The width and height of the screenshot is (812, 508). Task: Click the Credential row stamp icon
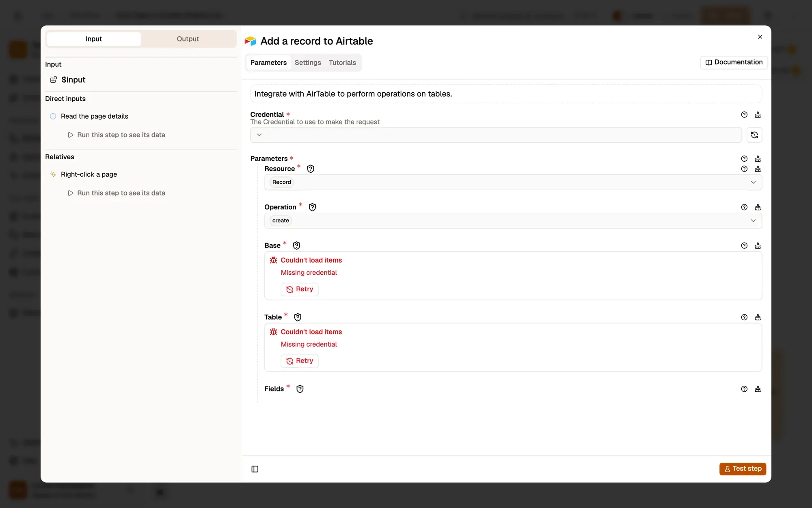(758, 115)
